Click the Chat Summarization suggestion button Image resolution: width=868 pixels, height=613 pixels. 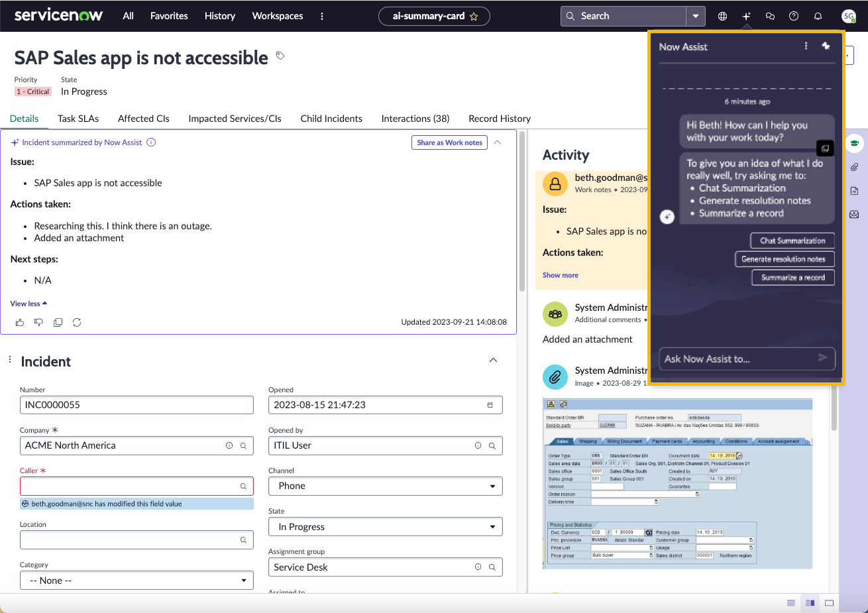click(792, 241)
